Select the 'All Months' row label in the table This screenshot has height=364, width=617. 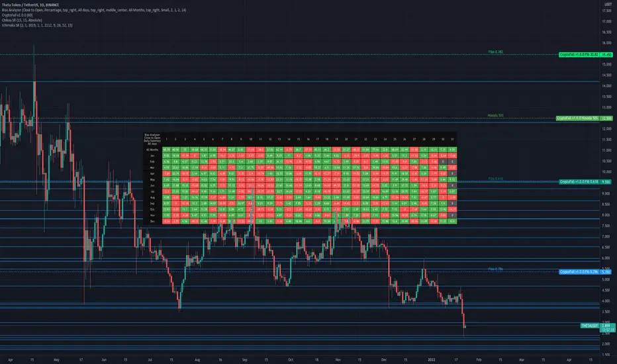(x=152, y=150)
